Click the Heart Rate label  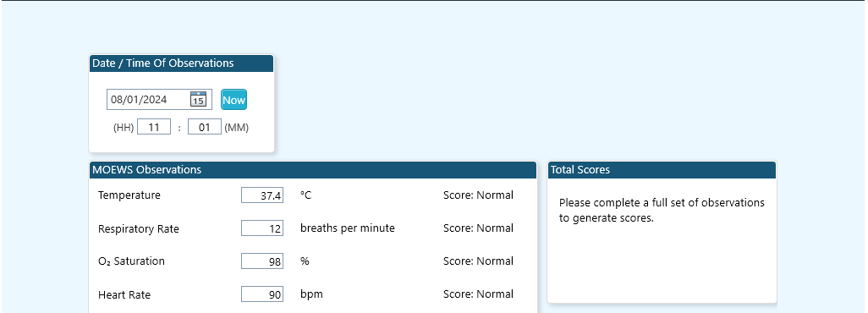point(124,294)
